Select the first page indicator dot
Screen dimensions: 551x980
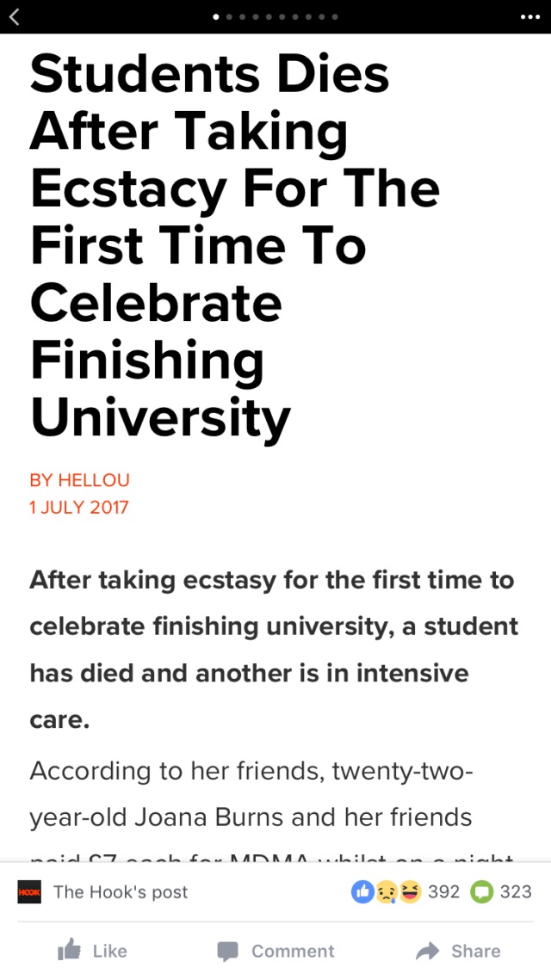point(216,17)
